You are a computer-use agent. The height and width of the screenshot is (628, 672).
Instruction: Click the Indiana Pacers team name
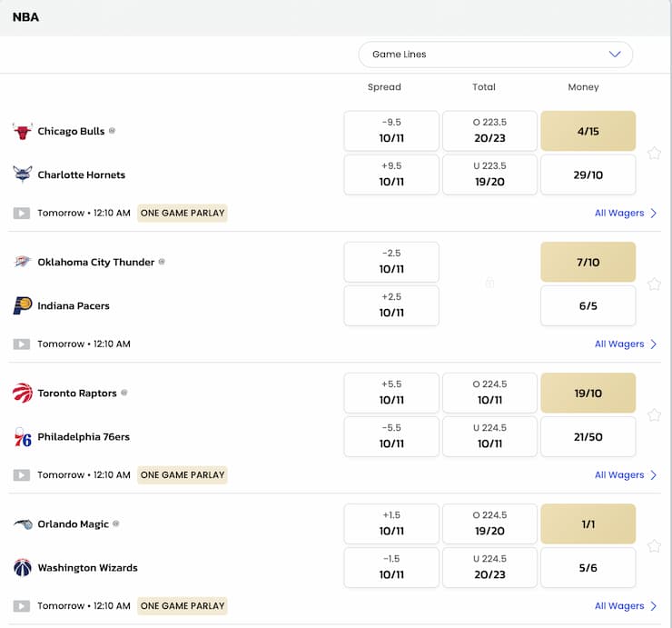[x=74, y=306]
